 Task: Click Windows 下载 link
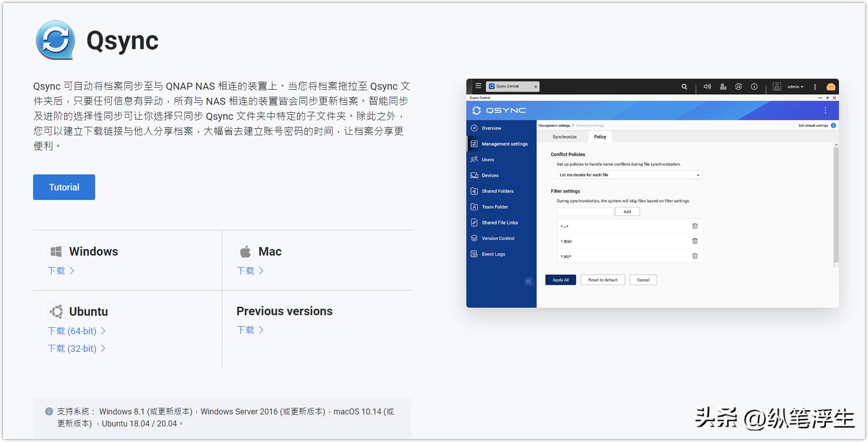pos(57,271)
